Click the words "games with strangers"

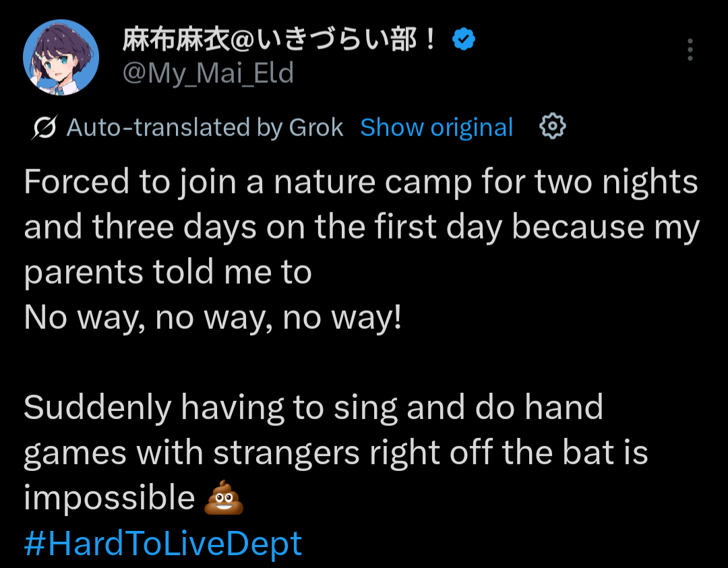[x=192, y=453]
